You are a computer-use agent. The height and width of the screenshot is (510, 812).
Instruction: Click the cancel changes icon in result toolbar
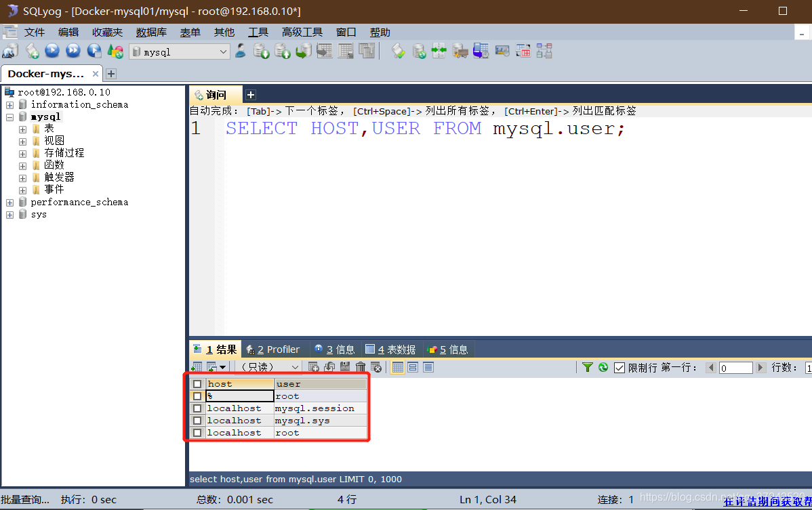376,367
